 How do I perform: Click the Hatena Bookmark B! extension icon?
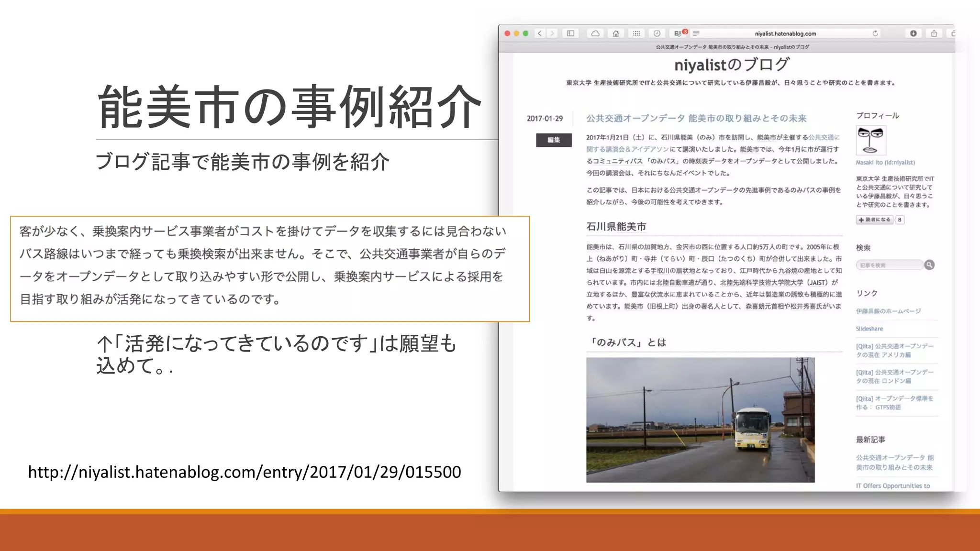pyautogui.click(x=678, y=33)
